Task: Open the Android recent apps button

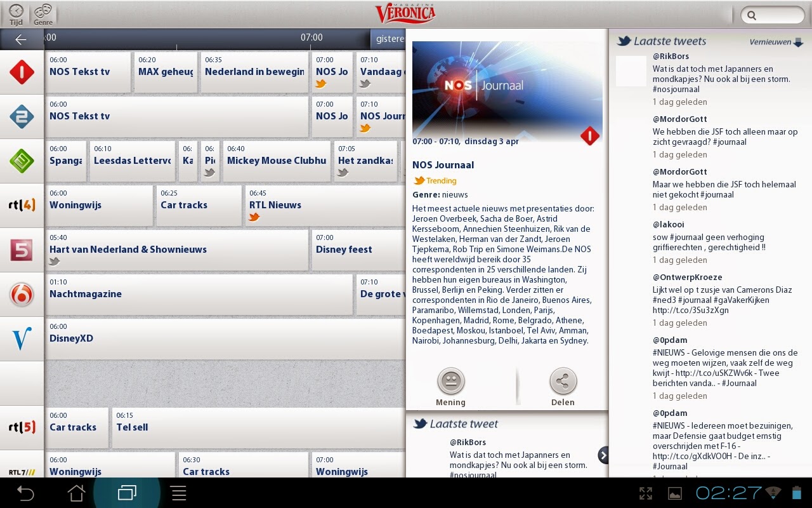Action: [127, 493]
